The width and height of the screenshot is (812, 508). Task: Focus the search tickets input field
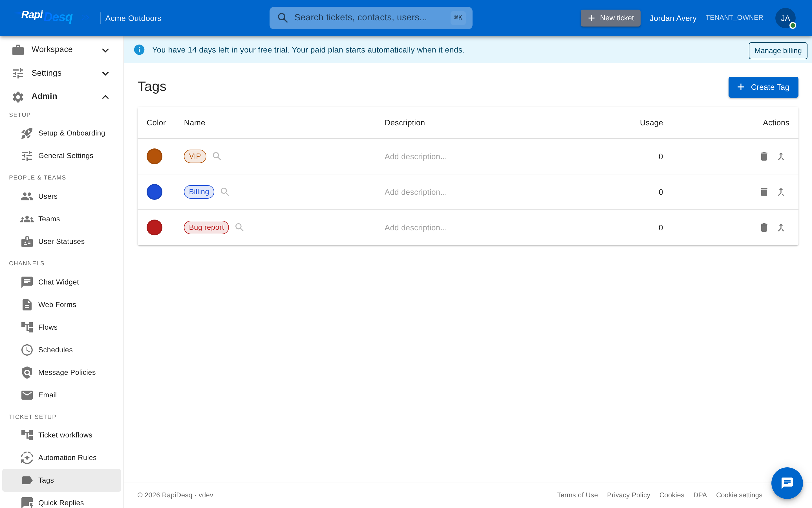371,18
